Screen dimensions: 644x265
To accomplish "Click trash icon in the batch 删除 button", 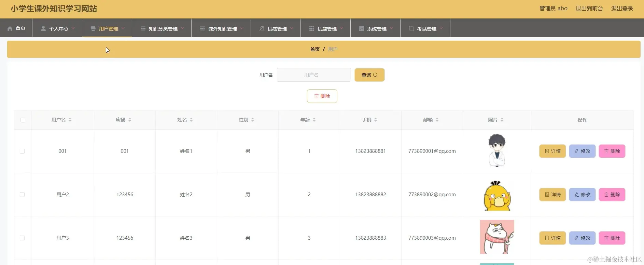I will (x=317, y=96).
